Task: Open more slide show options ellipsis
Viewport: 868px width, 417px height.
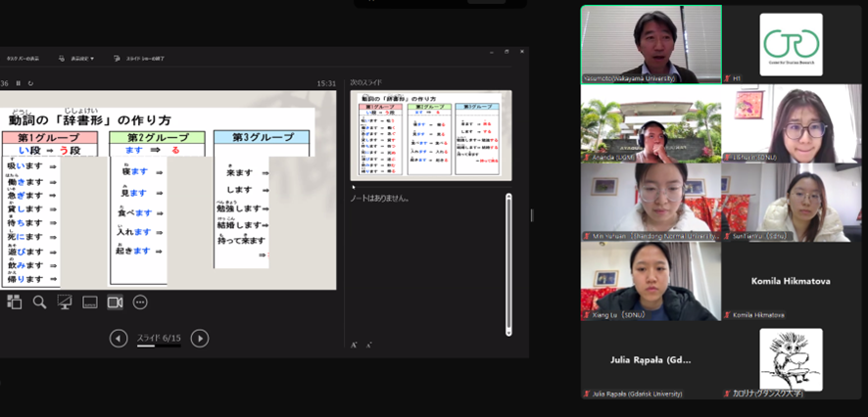Action: pyautogui.click(x=140, y=302)
